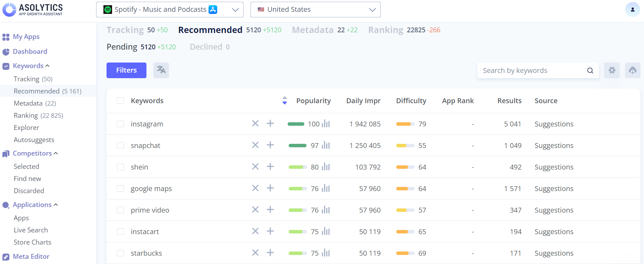Switch to the Metadata tab
Viewport: 644px width, 264px height.
pyautogui.click(x=313, y=30)
